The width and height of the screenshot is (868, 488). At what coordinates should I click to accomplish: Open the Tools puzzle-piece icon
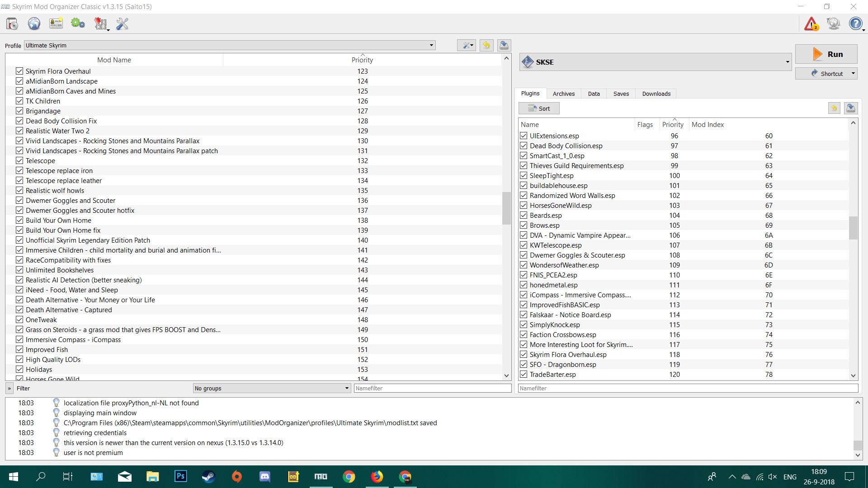pos(100,23)
